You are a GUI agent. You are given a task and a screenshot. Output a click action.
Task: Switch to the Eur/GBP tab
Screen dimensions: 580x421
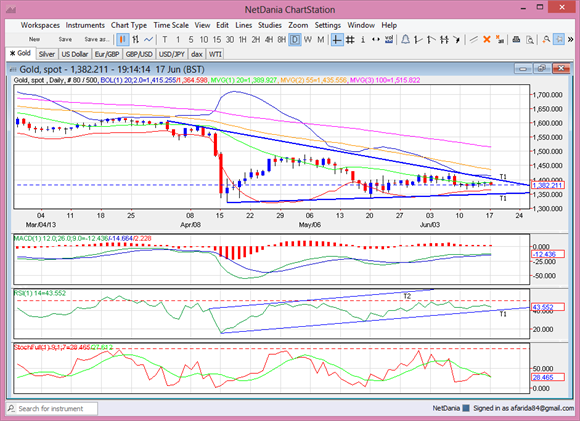click(107, 54)
